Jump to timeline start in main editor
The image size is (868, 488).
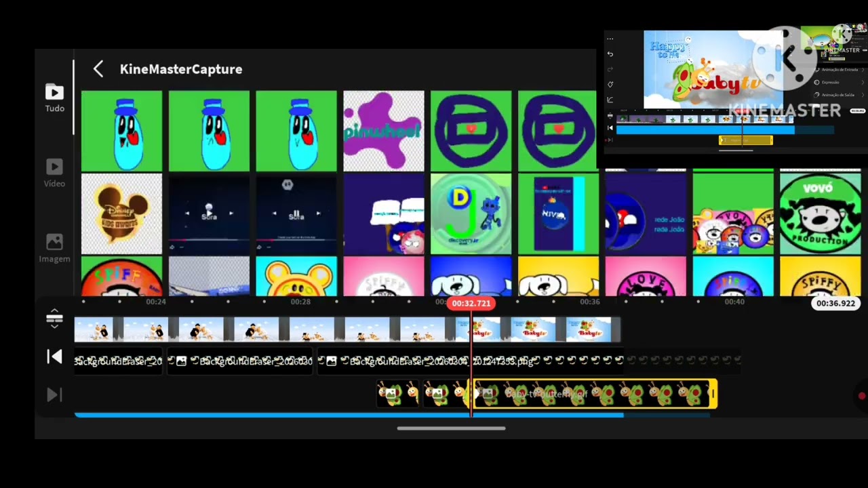coord(54,357)
